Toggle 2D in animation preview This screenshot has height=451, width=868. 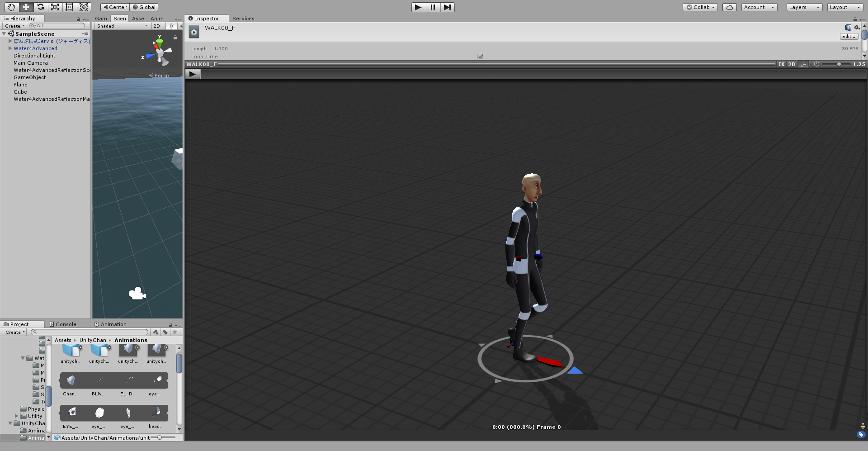tap(792, 64)
